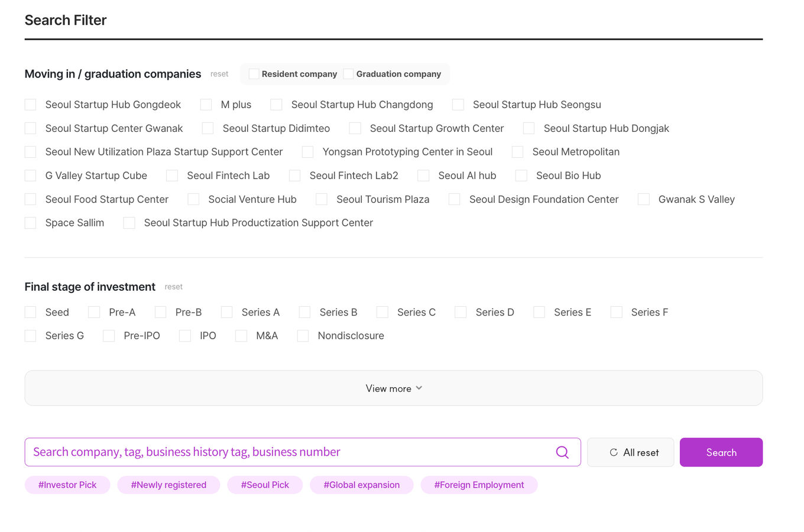Enable the Pre-IPO filter
804x532 pixels.
109,336
